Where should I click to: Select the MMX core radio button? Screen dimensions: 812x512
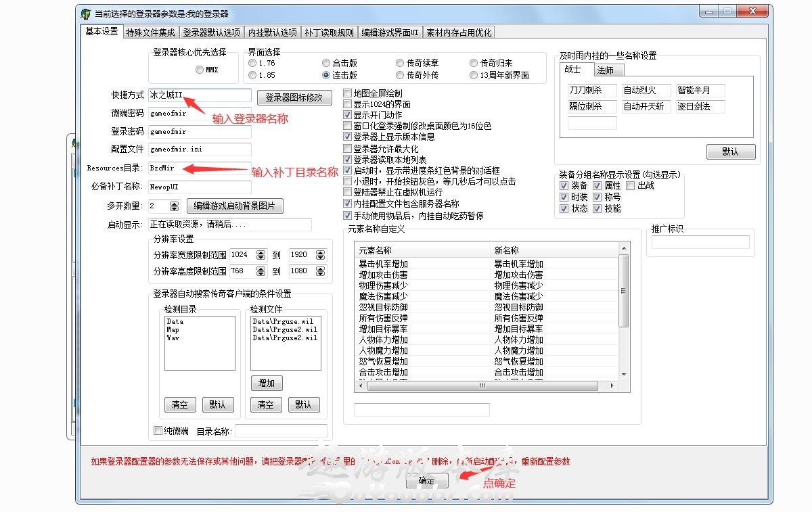tap(199, 70)
